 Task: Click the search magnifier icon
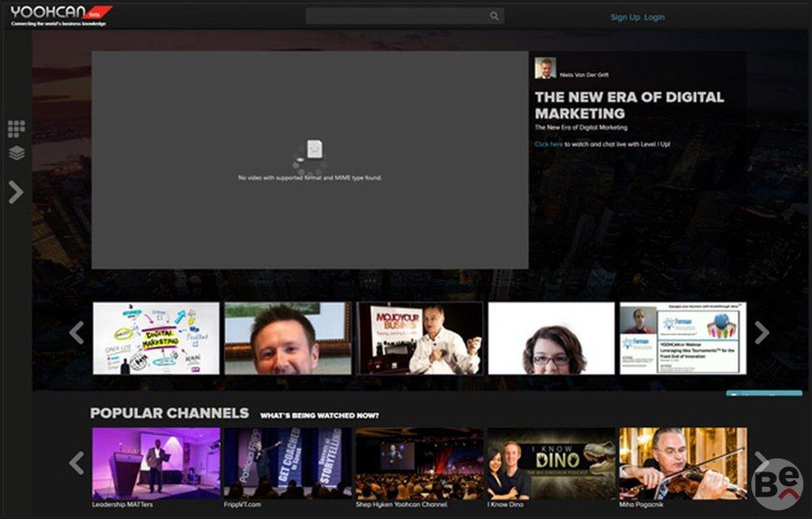(x=494, y=16)
